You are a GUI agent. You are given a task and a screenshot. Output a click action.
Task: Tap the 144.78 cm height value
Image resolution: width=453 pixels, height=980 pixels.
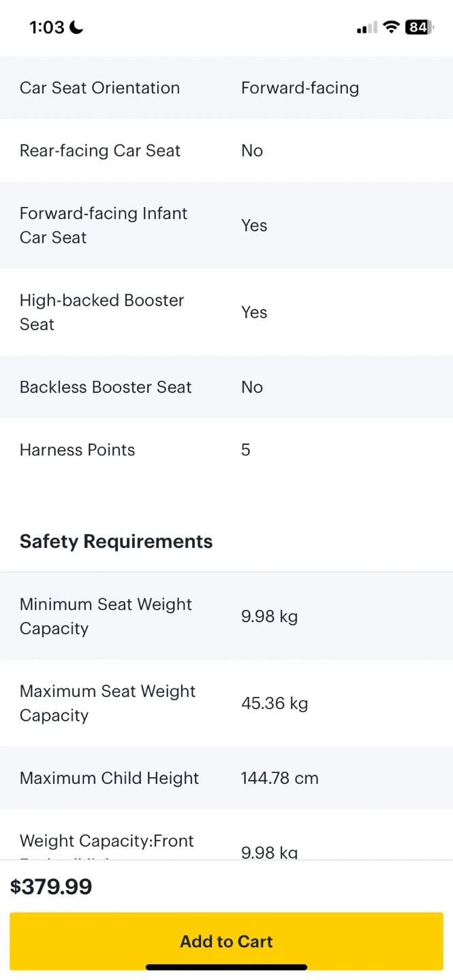click(279, 778)
